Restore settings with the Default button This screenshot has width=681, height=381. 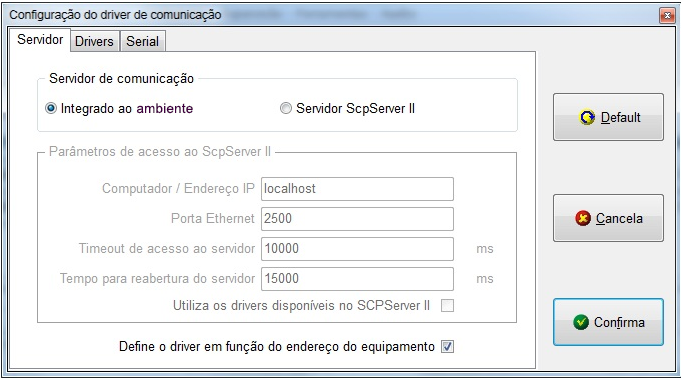[x=608, y=117]
